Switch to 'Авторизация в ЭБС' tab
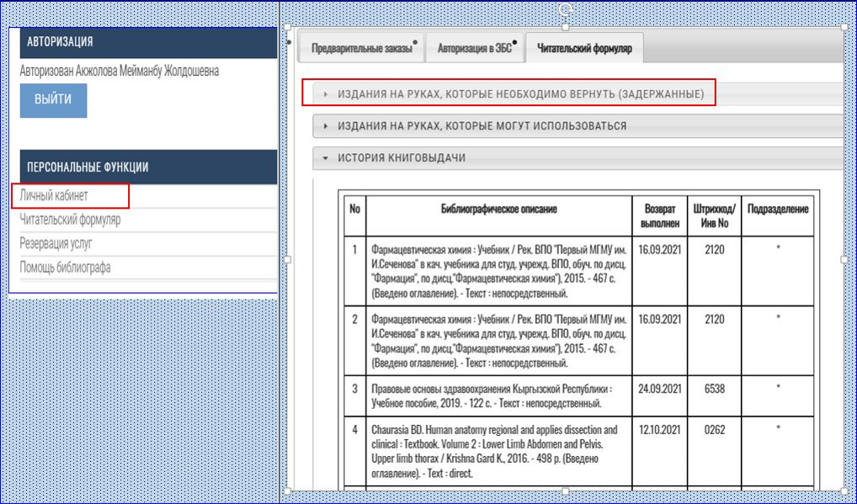This screenshot has width=857, height=504. coord(475,49)
